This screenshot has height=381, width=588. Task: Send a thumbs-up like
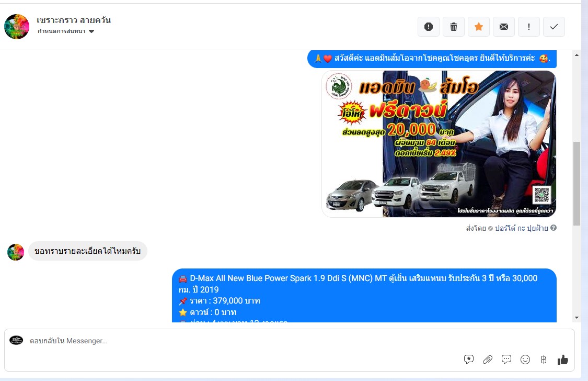coord(563,360)
